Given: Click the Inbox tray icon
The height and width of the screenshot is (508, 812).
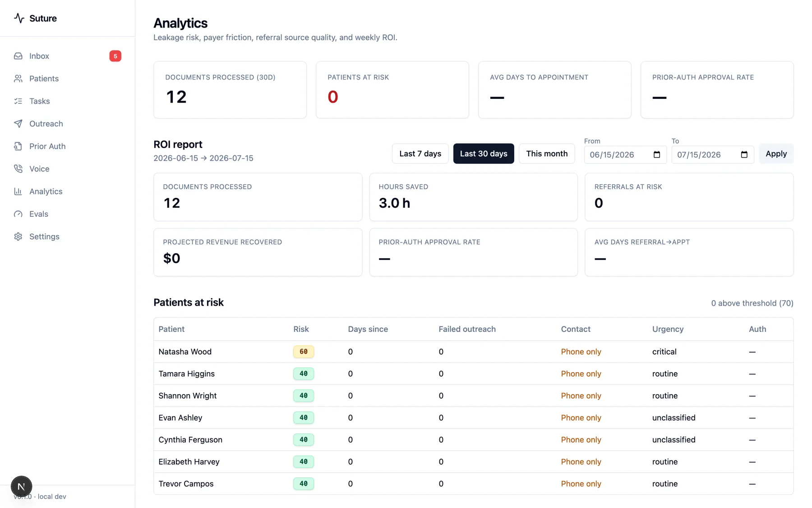Looking at the screenshot, I should coord(18,56).
